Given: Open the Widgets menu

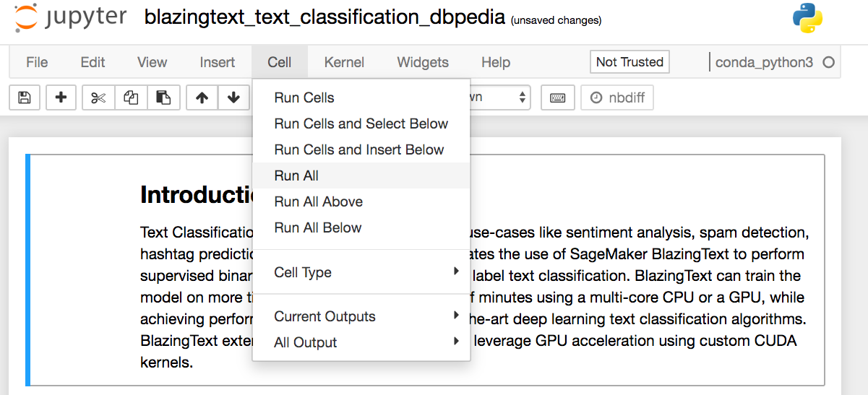Looking at the screenshot, I should pyautogui.click(x=423, y=62).
